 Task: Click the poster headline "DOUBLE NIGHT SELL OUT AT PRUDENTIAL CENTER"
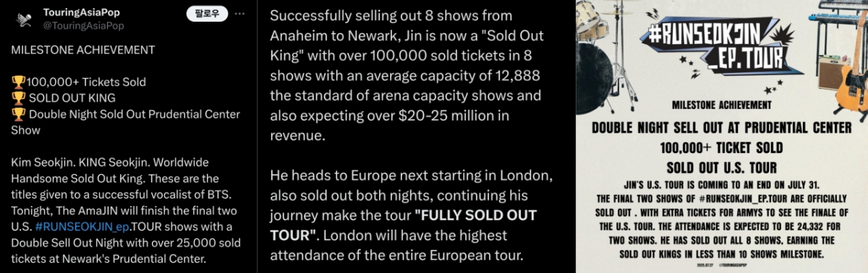722,128
